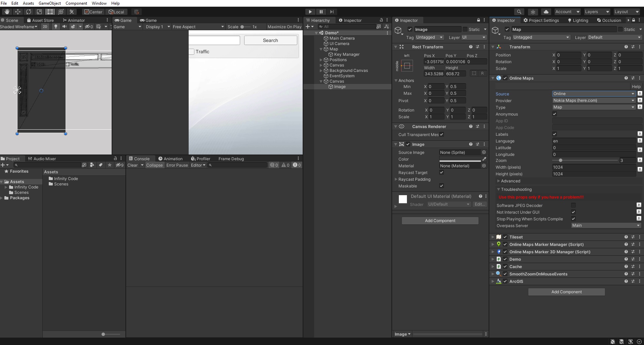The image size is (644, 345).
Task: Open the GameObject menu
Action: click(x=50, y=3)
